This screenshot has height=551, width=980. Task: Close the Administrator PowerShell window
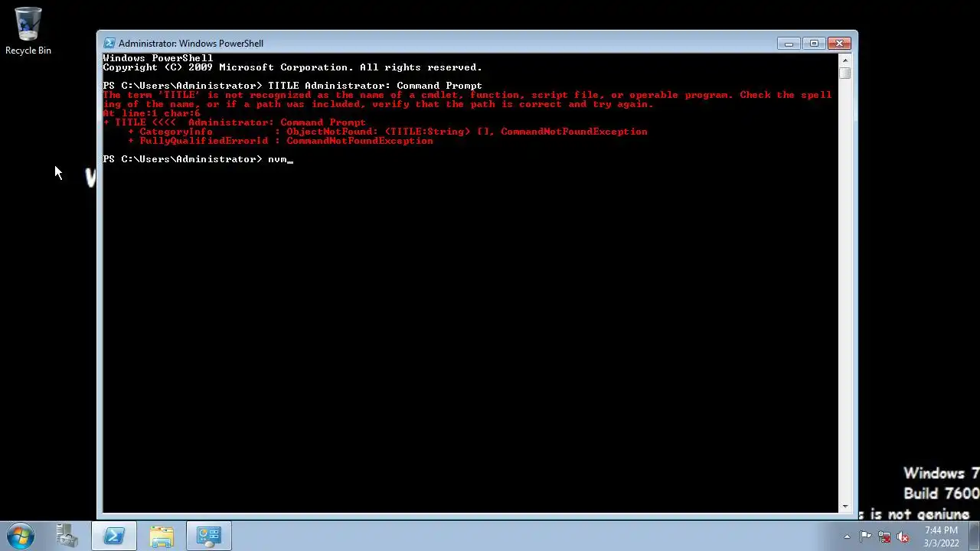tap(839, 44)
